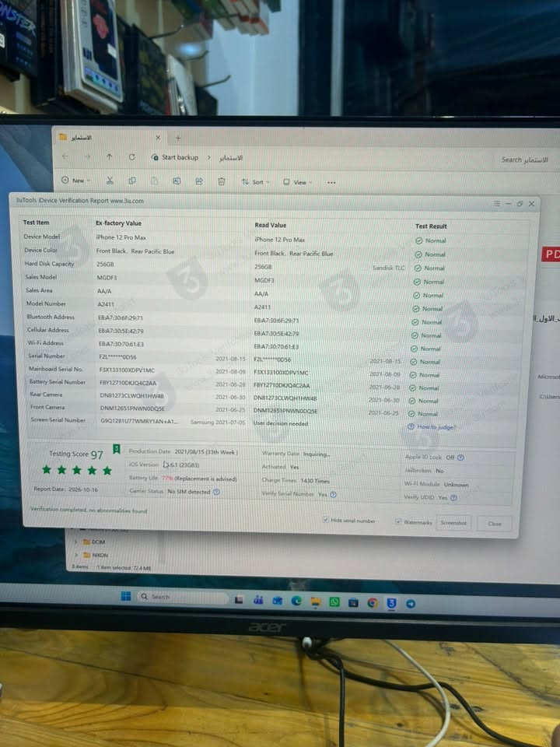Select the DCIM folder in navigation tree
The image size is (560, 747).
tap(99, 542)
